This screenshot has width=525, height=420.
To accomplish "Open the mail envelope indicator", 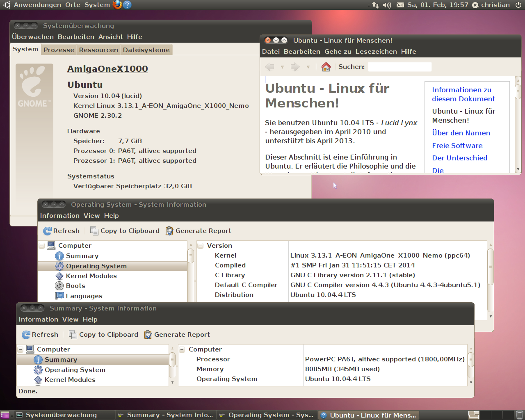I will tap(400, 5).
